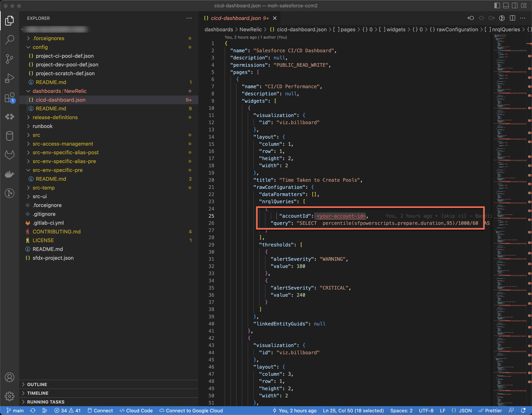Screen dimensions: 532x415
Task: Click Synchronize Changes icon in status bar
Action: [33, 411]
